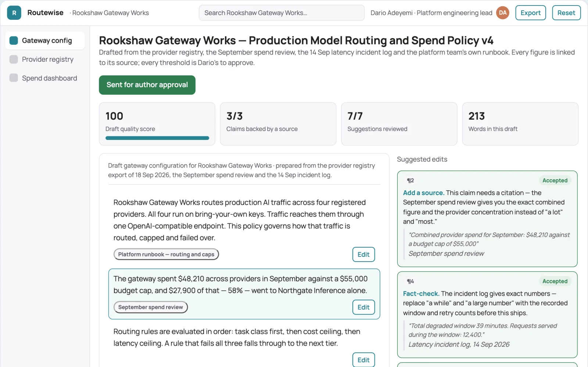The height and width of the screenshot is (367, 588).
Task: Open the Provider registry section
Action: pyautogui.click(x=45, y=59)
